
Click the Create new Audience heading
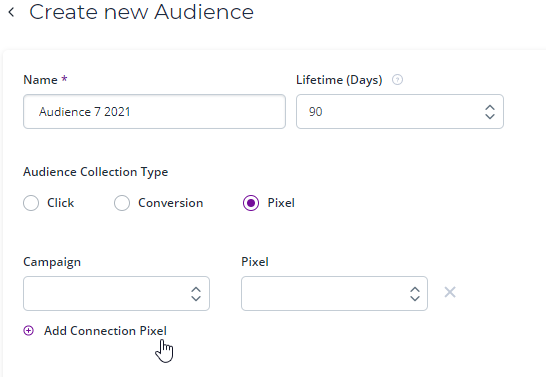[x=141, y=12]
